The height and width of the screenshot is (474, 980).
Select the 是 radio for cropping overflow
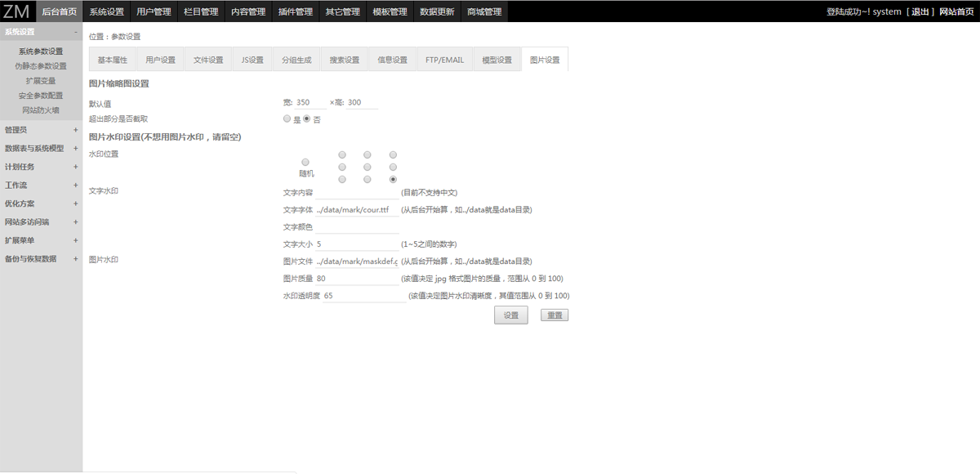[x=287, y=118]
